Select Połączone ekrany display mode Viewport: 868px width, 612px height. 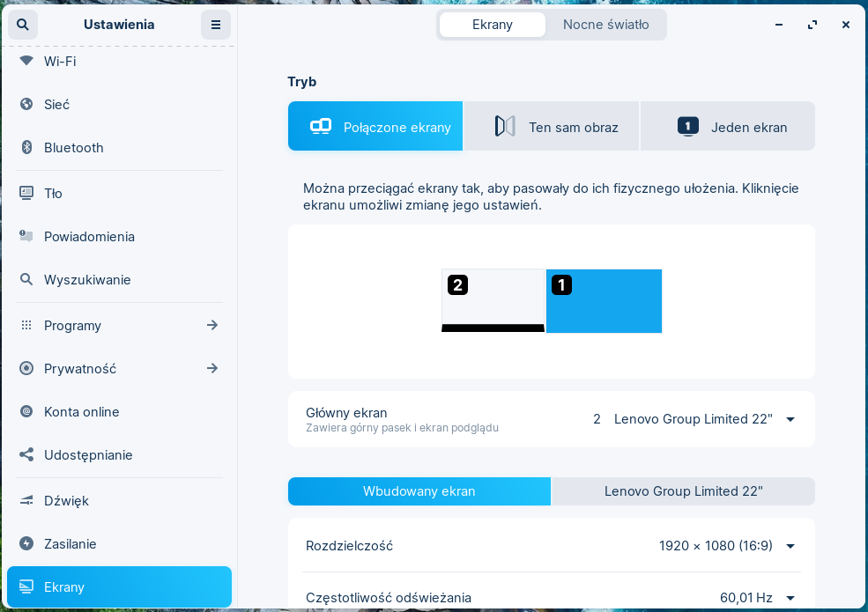[375, 126]
